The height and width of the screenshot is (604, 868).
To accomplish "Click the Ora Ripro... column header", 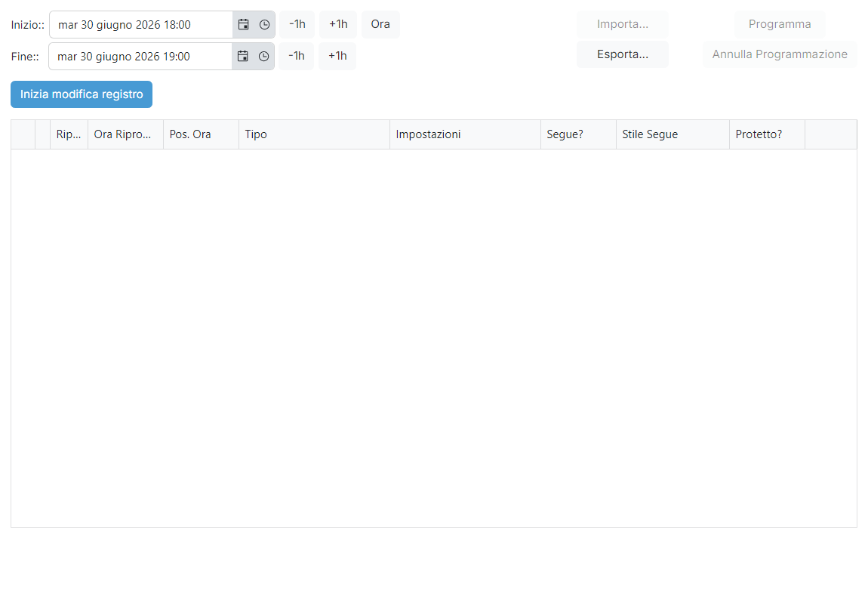I will 125,134.
